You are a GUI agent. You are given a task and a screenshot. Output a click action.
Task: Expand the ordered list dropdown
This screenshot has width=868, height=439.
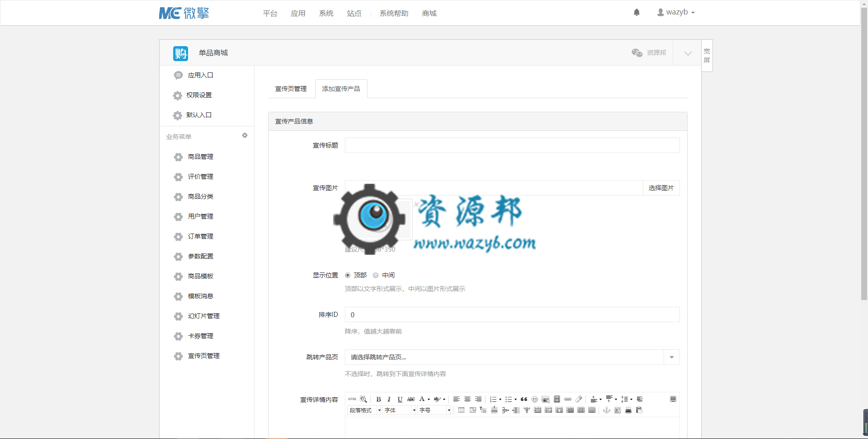point(500,399)
